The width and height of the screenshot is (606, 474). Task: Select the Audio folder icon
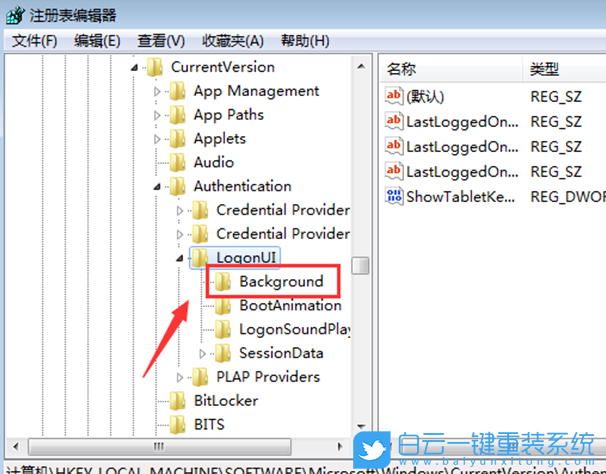tap(178, 162)
